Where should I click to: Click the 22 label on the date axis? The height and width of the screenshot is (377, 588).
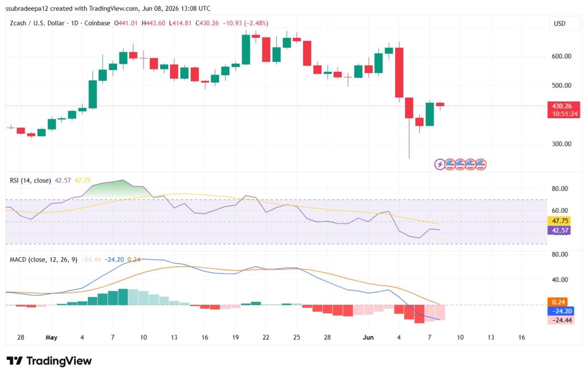point(266,337)
